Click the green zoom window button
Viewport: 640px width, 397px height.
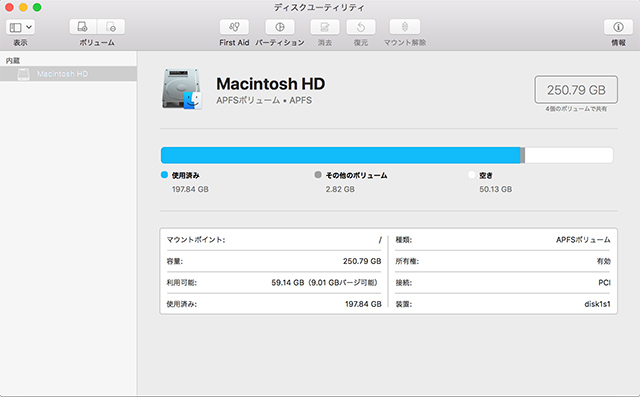pyautogui.click(x=37, y=7)
